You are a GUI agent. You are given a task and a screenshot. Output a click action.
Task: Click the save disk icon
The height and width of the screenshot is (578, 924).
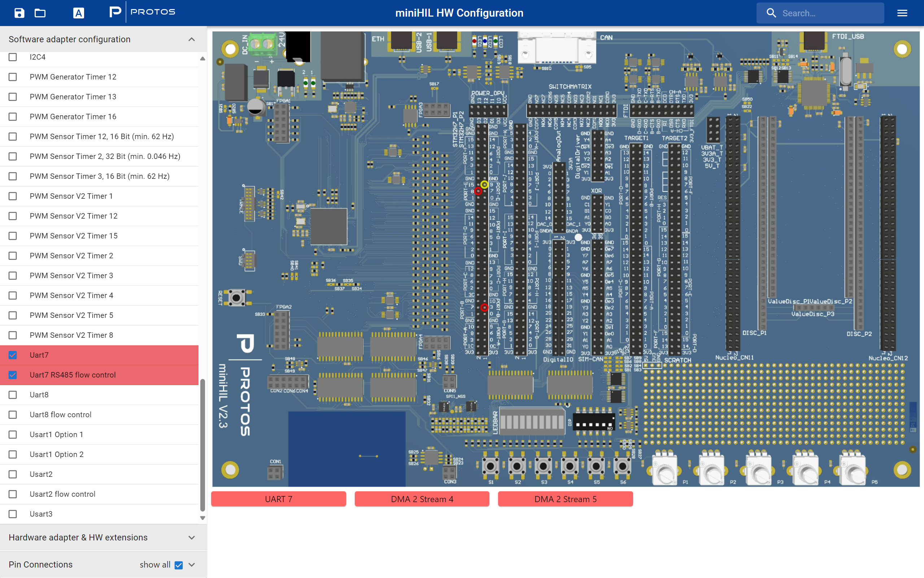pyautogui.click(x=19, y=13)
